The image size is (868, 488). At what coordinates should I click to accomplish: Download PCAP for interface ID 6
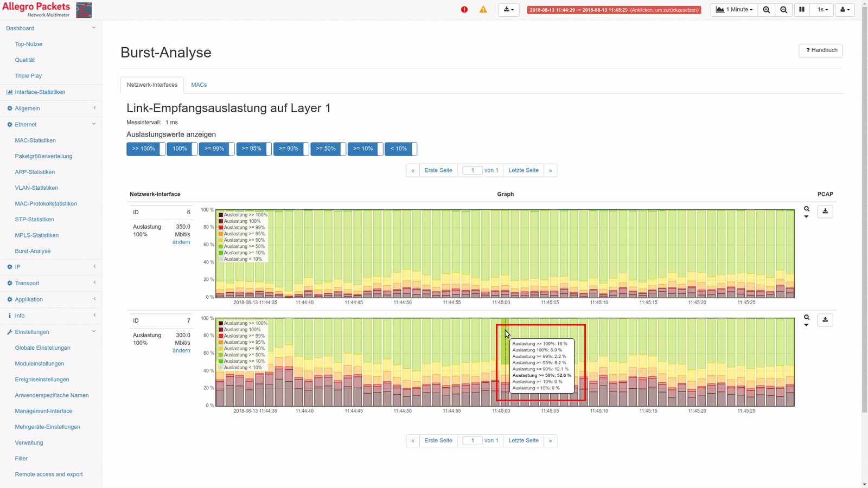pos(825,211)
